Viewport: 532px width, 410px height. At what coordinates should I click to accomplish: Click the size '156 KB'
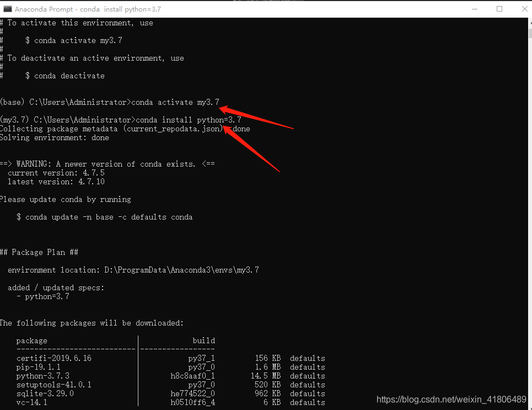pos(268,358)
